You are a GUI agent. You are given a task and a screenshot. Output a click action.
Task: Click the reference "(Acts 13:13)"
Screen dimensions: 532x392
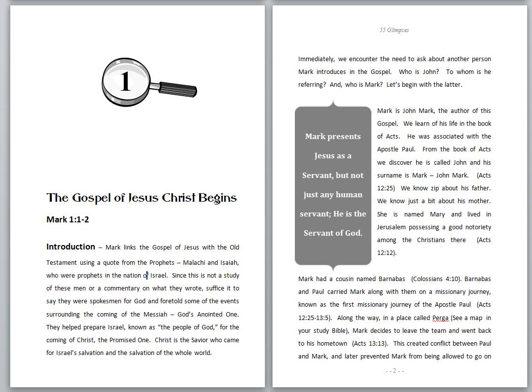[x=370, y=344]
